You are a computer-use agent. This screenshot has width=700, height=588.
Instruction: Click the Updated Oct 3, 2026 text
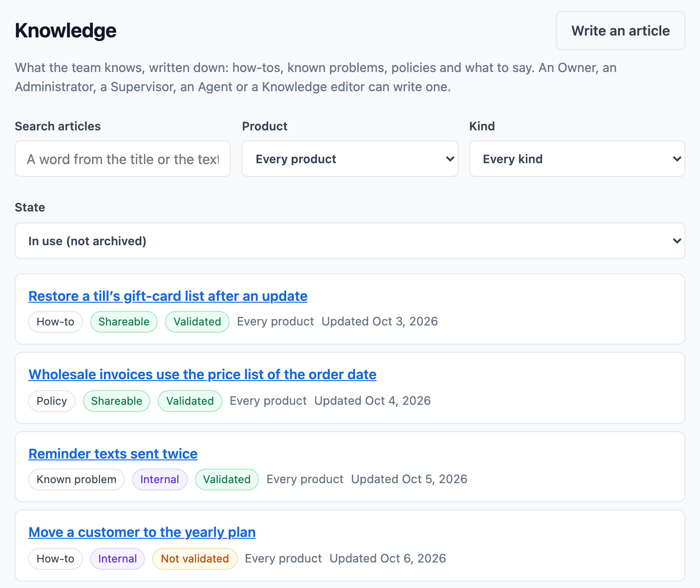pyautogui.click(x=380, y=322)
